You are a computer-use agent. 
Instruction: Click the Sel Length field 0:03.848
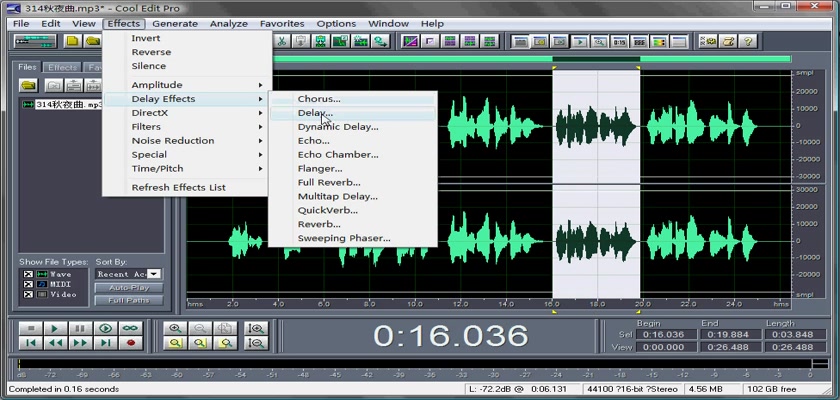coord(796,334)
